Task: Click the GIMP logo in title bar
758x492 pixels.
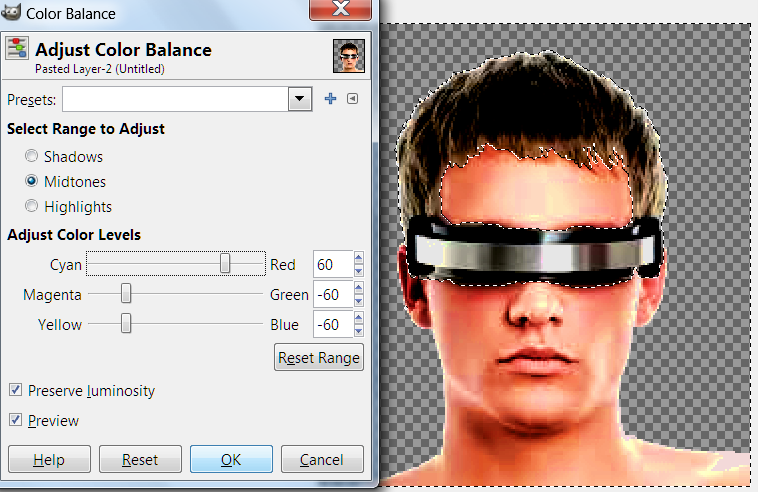Action: coord(12,13)
